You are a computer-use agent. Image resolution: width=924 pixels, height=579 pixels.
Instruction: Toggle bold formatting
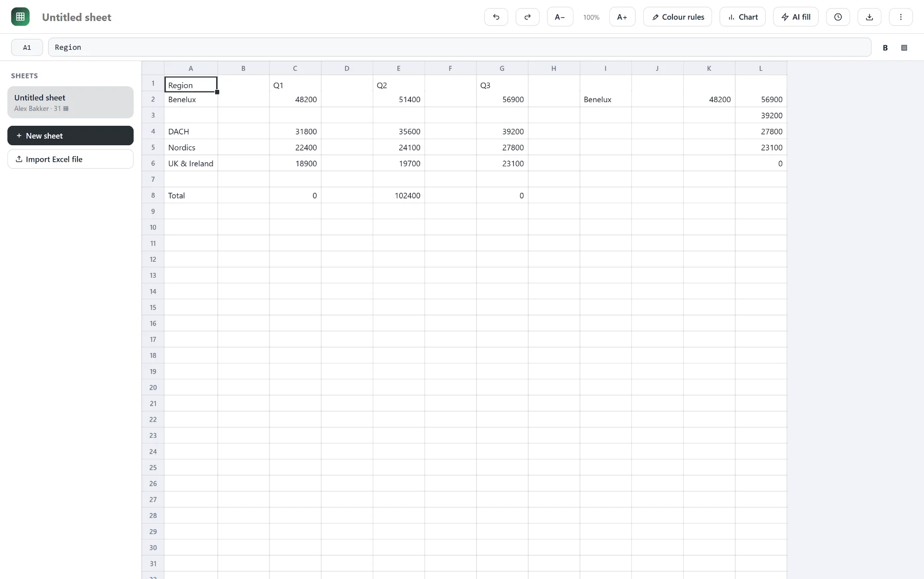[x=885, y=47]
